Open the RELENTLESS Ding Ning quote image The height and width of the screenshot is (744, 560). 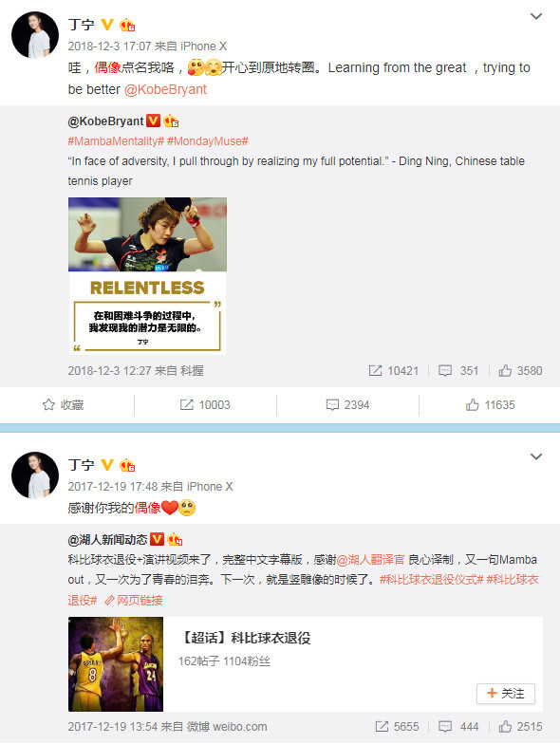coord(147,275)
